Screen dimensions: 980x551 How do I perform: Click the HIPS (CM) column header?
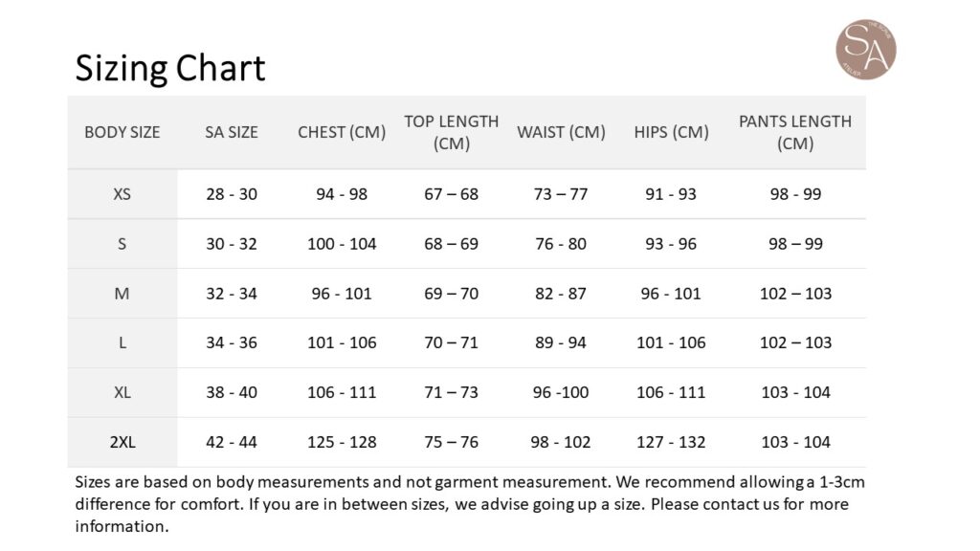point(671,132)
